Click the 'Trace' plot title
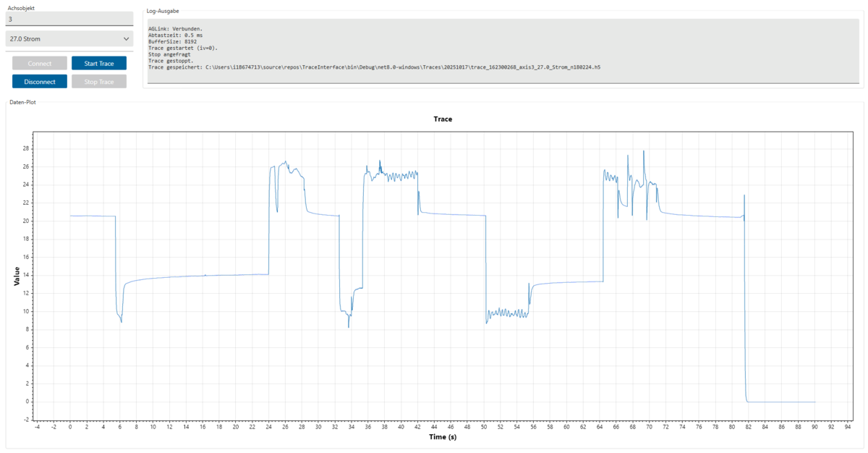 443,119
